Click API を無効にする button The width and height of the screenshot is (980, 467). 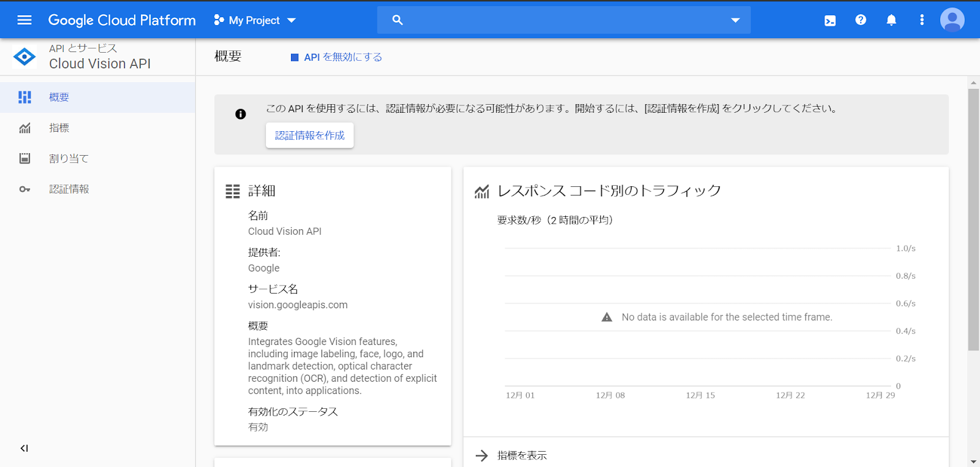click(x=336, y=57)
